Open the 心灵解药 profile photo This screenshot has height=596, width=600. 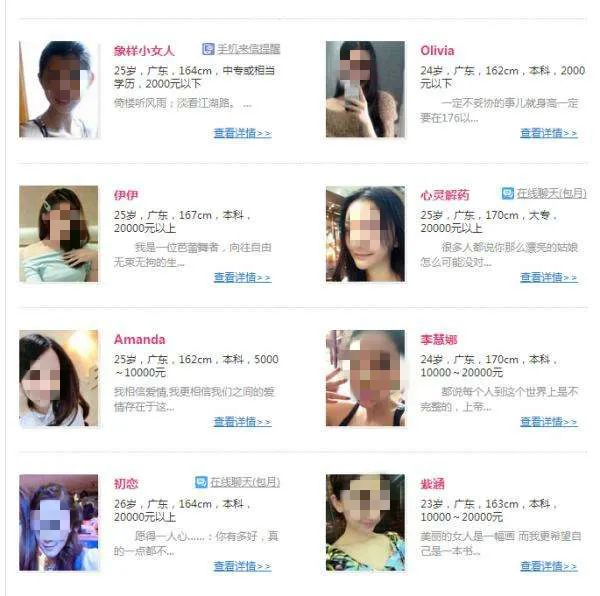(x=365, y=234)
